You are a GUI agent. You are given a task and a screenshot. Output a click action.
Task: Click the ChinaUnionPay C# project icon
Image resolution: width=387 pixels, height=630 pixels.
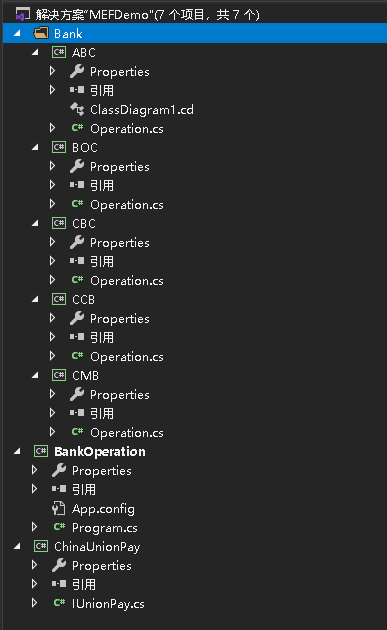point(41,546)
